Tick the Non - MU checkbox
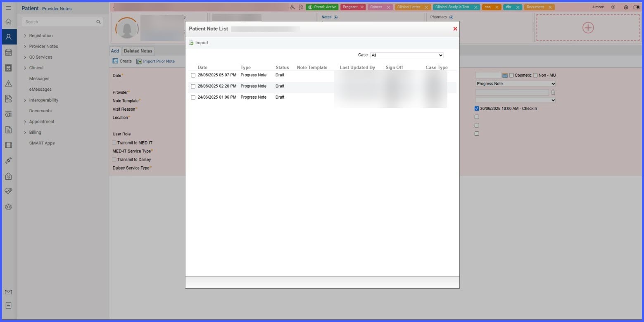The width and height of the screenshot is (644, 322). point(535,75)
